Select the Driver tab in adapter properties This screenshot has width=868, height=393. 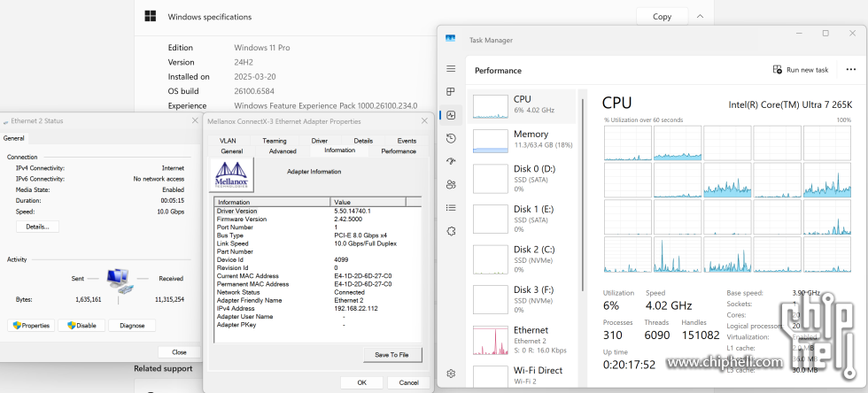(x=319, y=141)
